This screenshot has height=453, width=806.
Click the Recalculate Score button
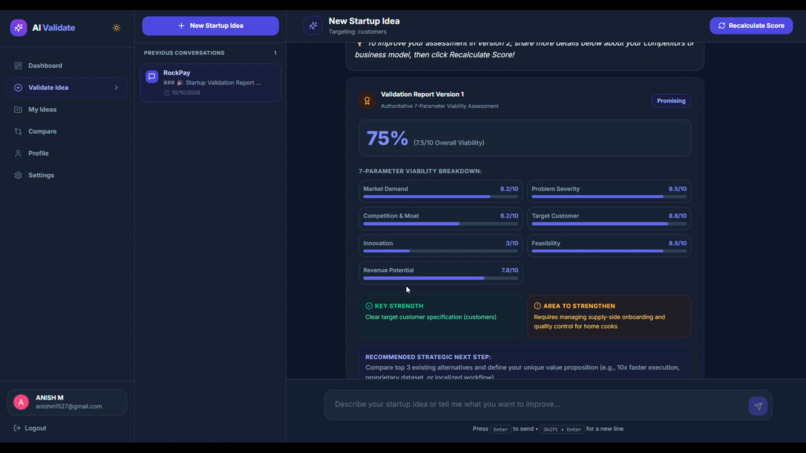751,26
